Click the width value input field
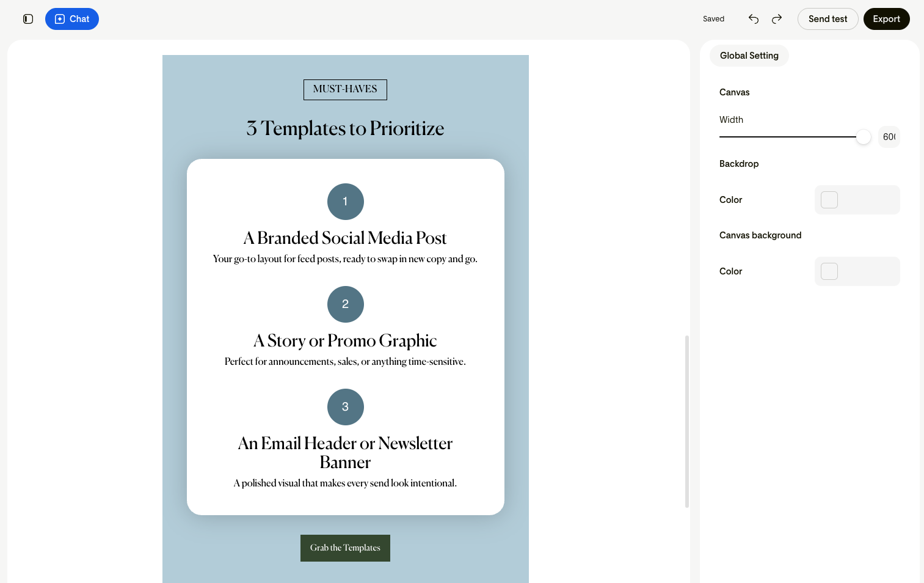The width and height of the screenshot is (924, 583). 889,137
